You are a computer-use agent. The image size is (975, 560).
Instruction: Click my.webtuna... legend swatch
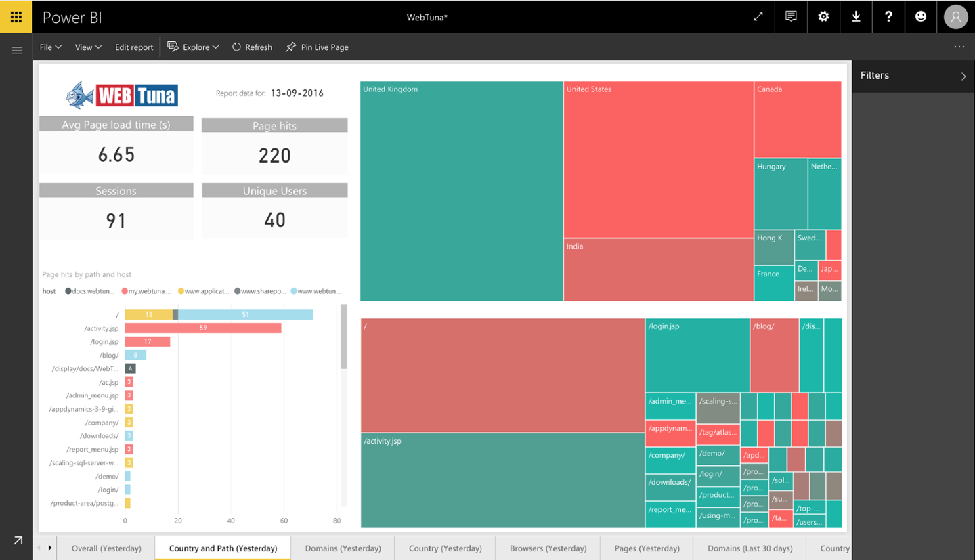pyautogui.click(x=125, y=291)
